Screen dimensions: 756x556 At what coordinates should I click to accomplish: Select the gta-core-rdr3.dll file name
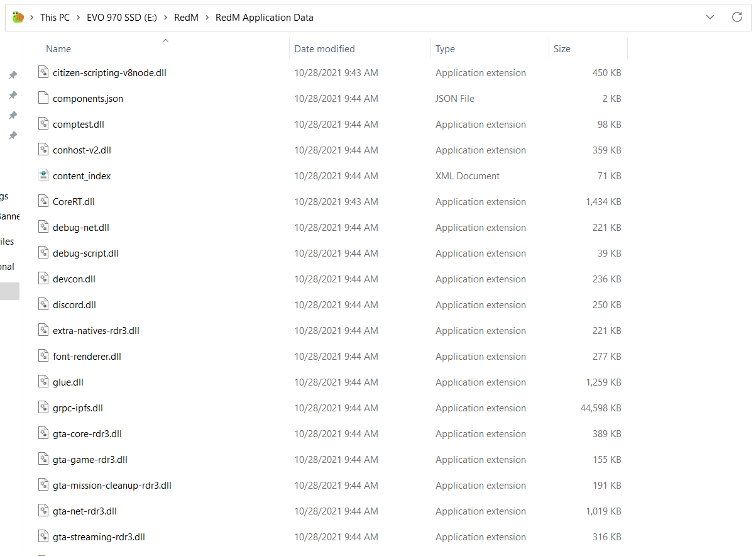tap(87, 433)
